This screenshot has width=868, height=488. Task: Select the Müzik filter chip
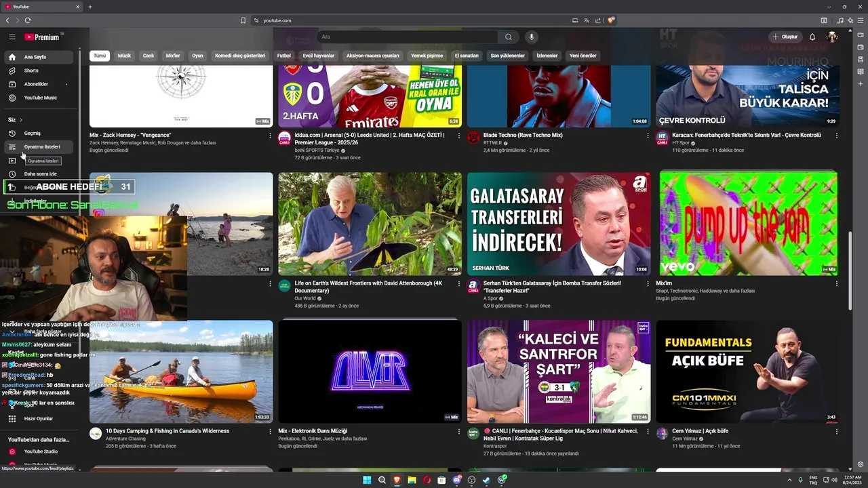[124, 56]
